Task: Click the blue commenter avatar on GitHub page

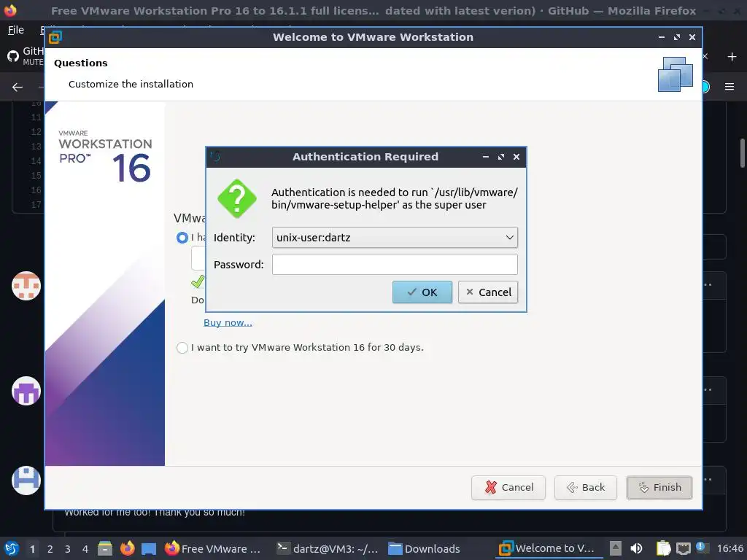Action: tap(26, 481)
